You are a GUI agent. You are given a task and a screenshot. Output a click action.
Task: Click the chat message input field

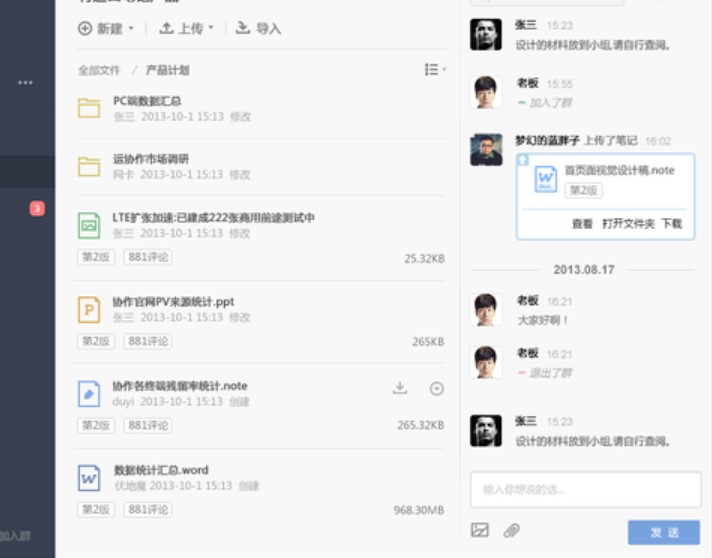[x=586, y=489]
